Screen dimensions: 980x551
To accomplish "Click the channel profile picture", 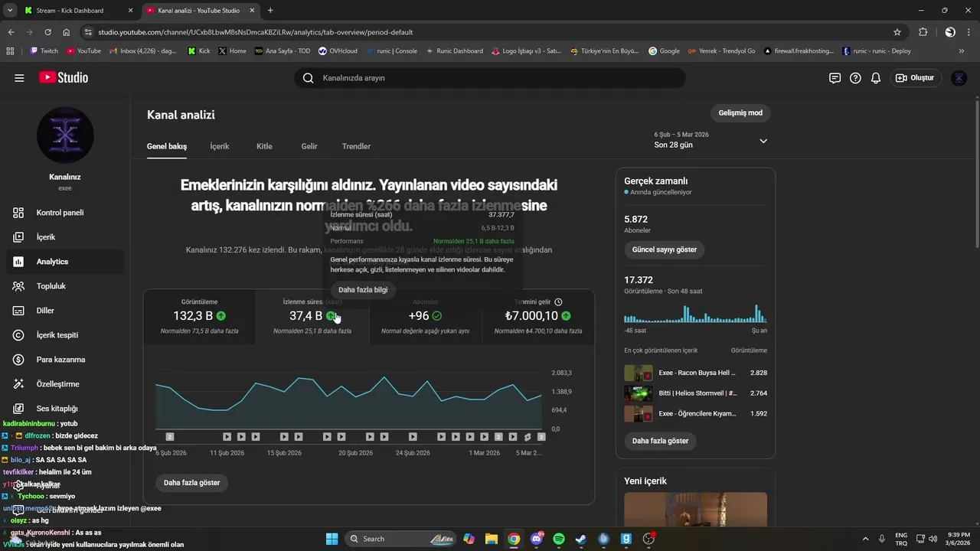I will (x=65, y=135).
